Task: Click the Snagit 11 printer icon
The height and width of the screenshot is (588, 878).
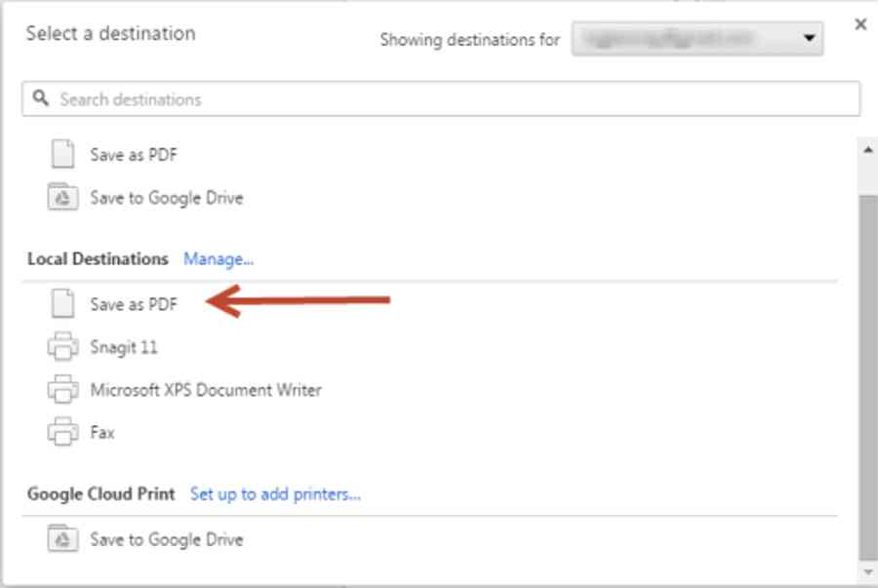Action: 62,346
